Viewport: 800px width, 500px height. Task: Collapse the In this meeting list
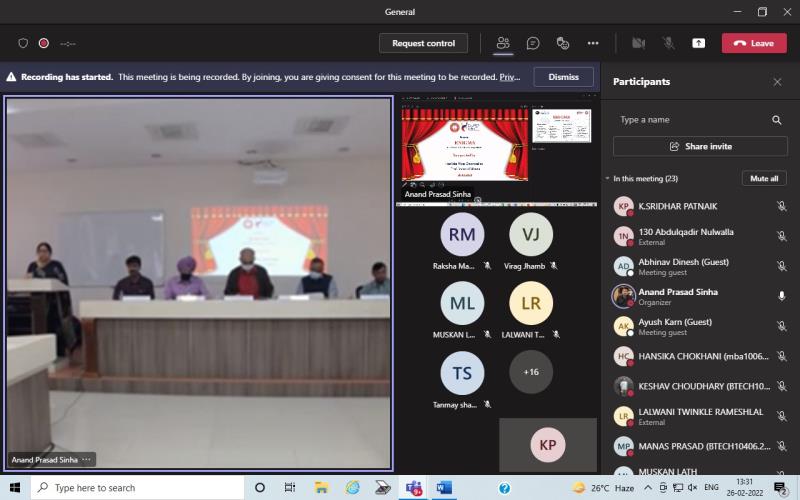[x=608, y=179]
